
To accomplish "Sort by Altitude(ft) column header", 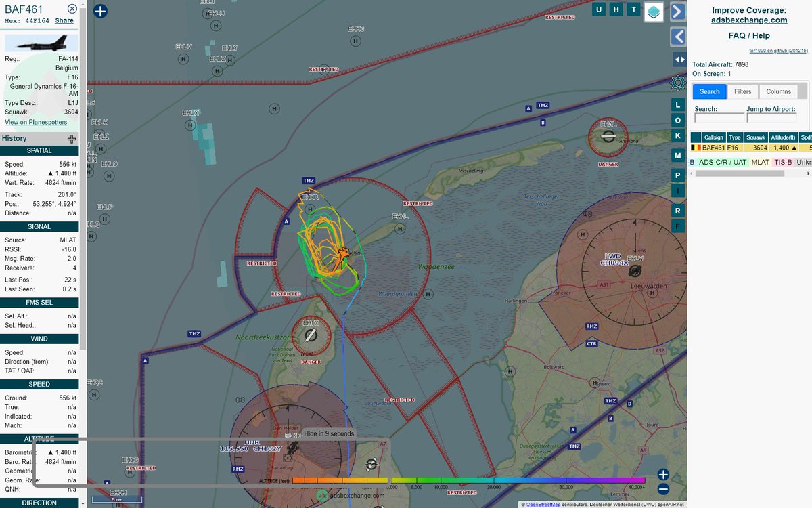I will 785,137.
